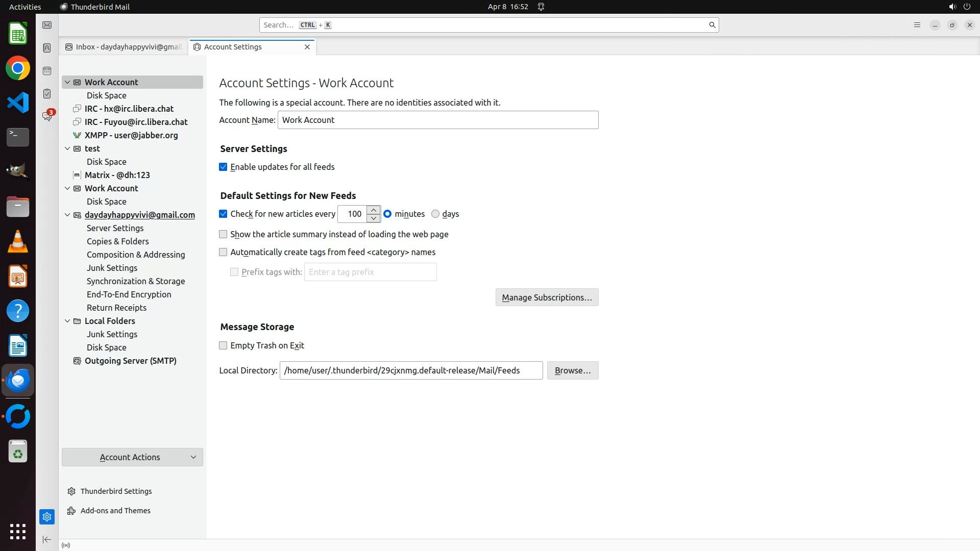980x551 pixels.
Task: Open the Calendar space icon
Action: tap(47, 71)
